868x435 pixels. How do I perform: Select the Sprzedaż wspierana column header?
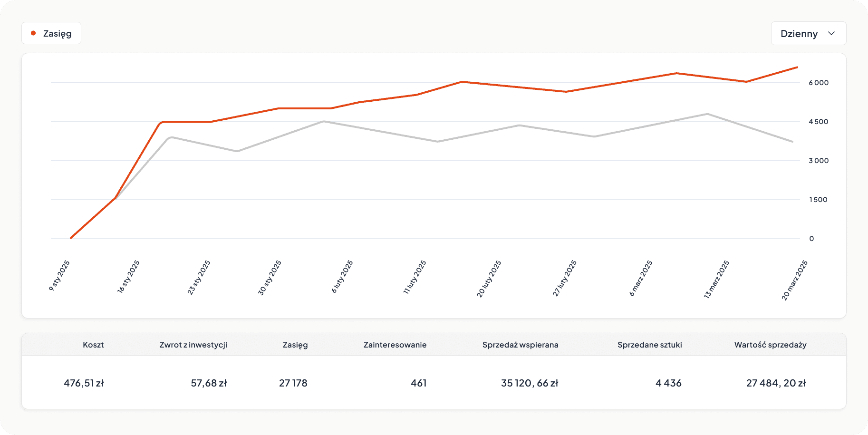point(520,345)
